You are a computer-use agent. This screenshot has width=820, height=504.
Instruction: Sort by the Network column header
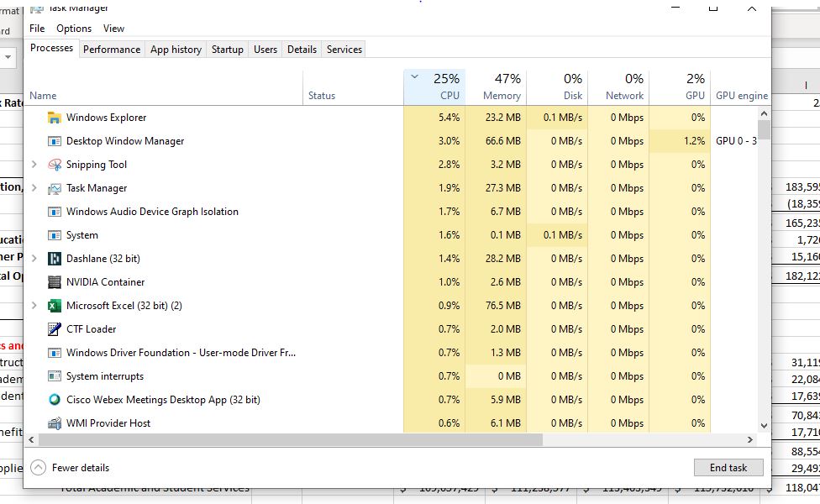pos(618,87)
